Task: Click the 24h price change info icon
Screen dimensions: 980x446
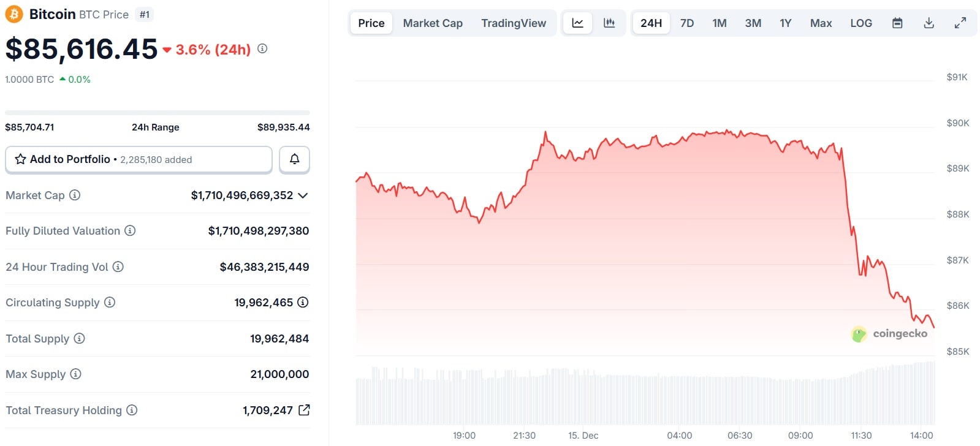Action: [262, 48]
